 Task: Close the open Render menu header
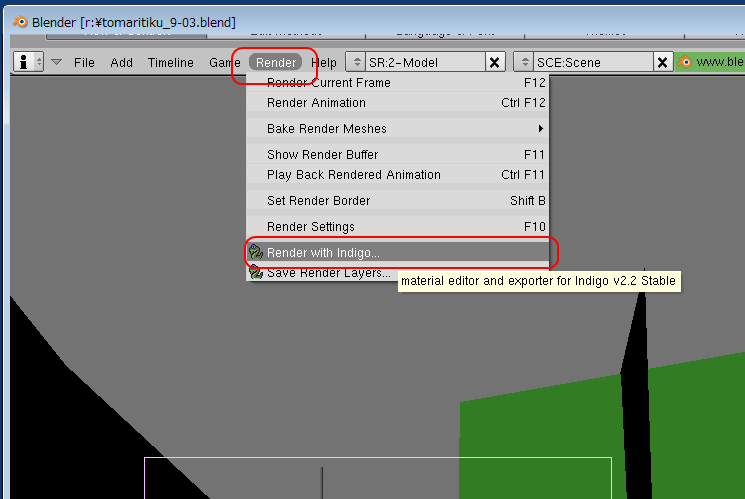[276, 62]
